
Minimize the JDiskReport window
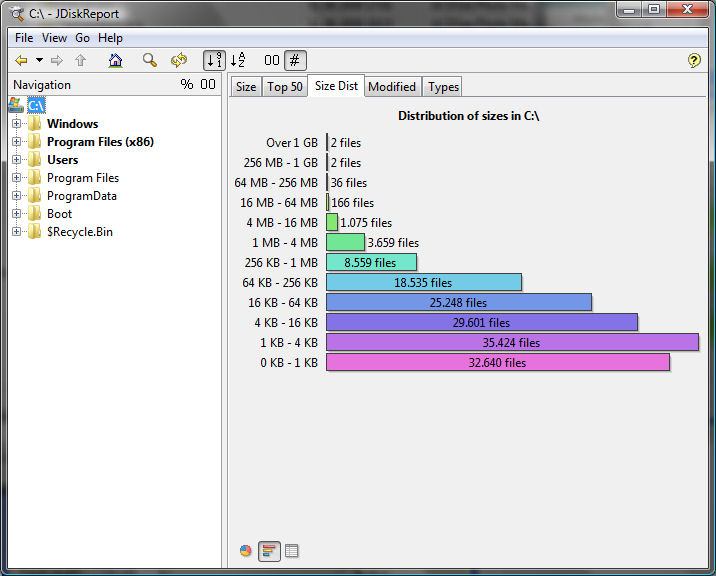(x=629, y=9)
